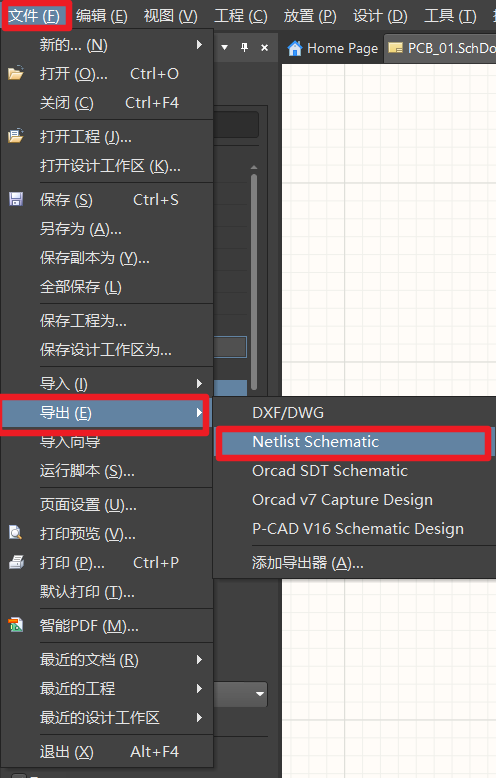This screenshot has height=778, width=496.
Task: Click the printer icon beside 打印
Action: [16, 562]
